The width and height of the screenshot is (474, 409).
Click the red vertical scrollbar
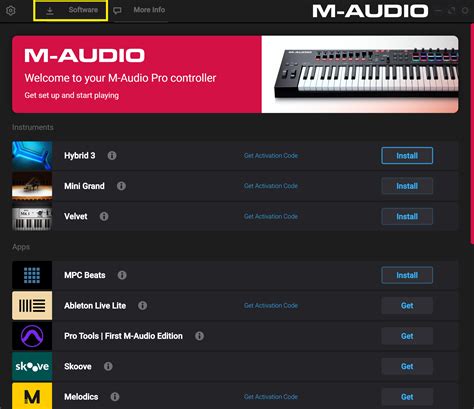pyautogui.click(x=472, y=133)
